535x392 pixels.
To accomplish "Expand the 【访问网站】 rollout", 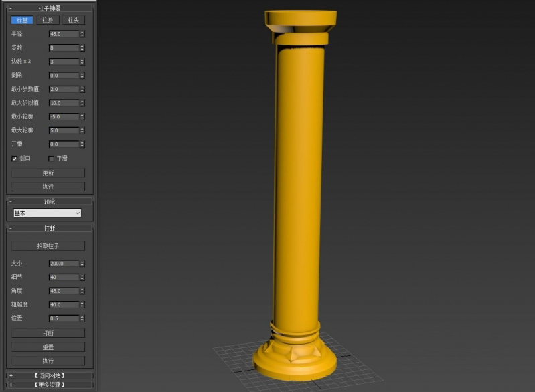I will (49, 376).
